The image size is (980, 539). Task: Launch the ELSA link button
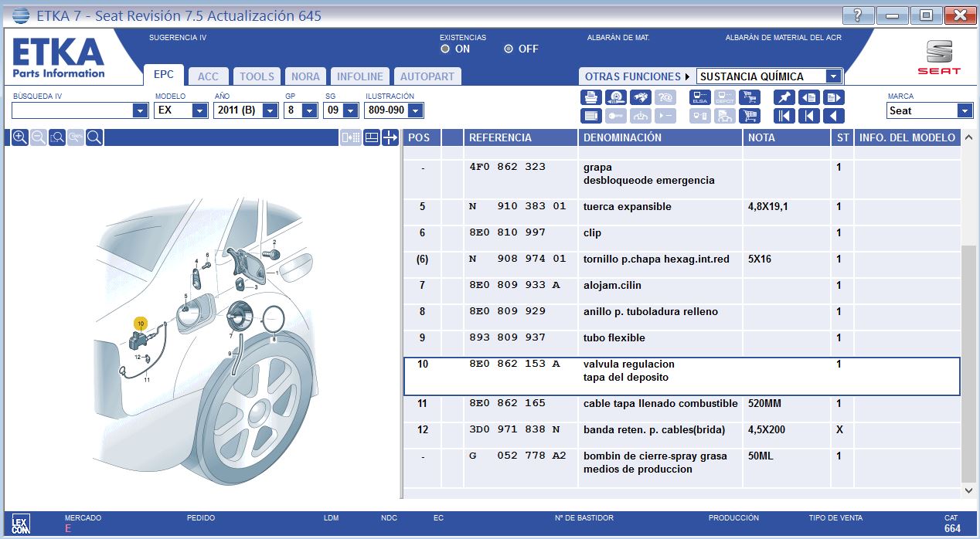point(700,97)
